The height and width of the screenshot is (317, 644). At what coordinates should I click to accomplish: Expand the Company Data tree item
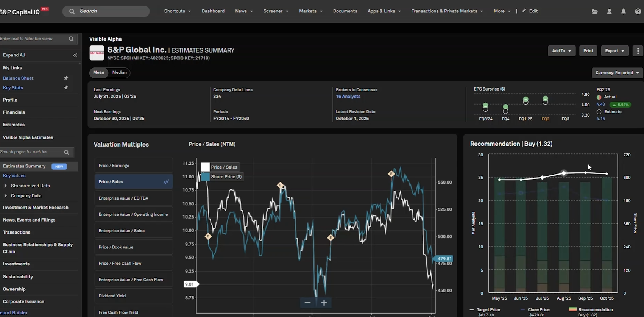point(5,196)
